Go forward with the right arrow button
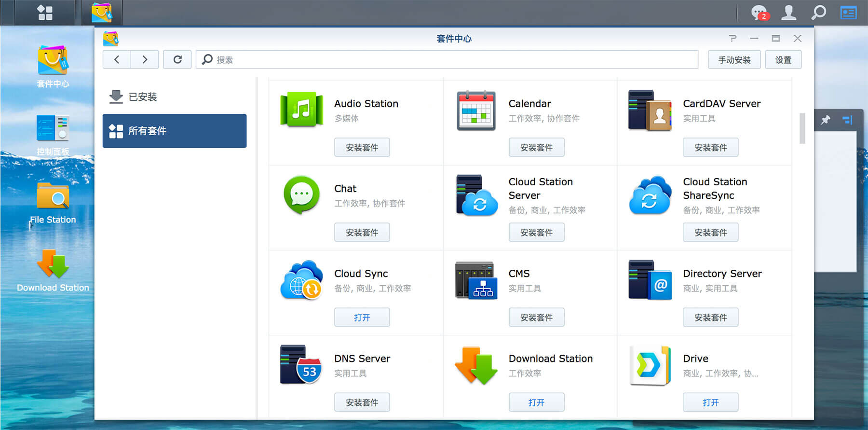Viewport: 868px width, 430px height. [145, 59]
